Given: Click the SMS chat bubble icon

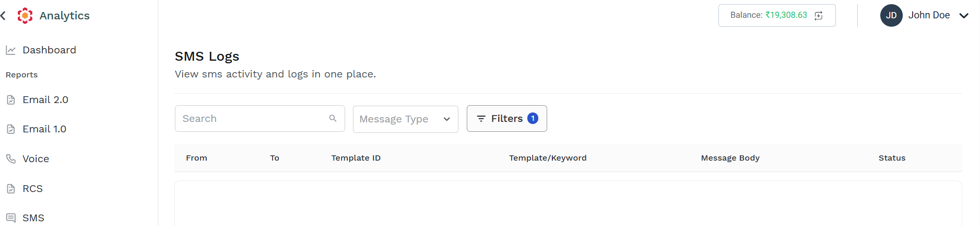Looking at the screenshot, I should coord(10,218).
